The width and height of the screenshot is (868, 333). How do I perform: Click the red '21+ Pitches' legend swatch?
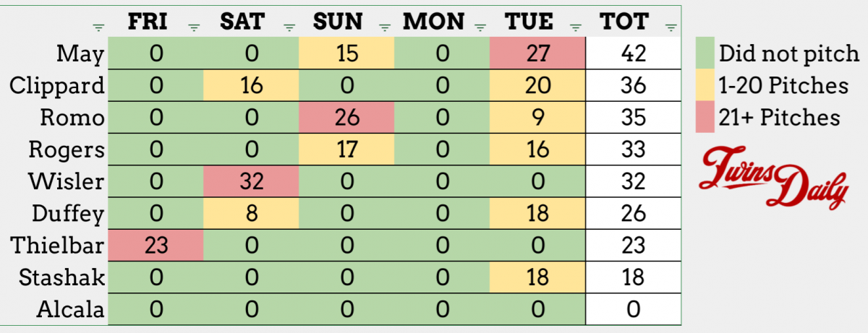(705, 118)
